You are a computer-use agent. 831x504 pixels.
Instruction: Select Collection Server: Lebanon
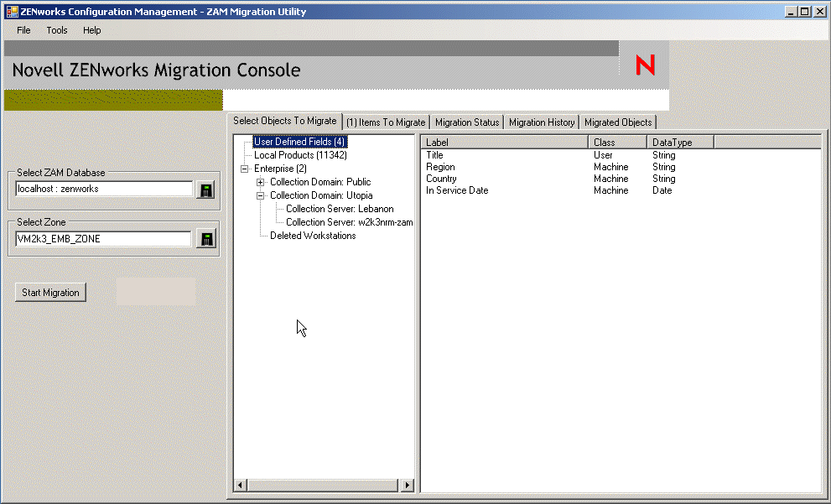339,209
